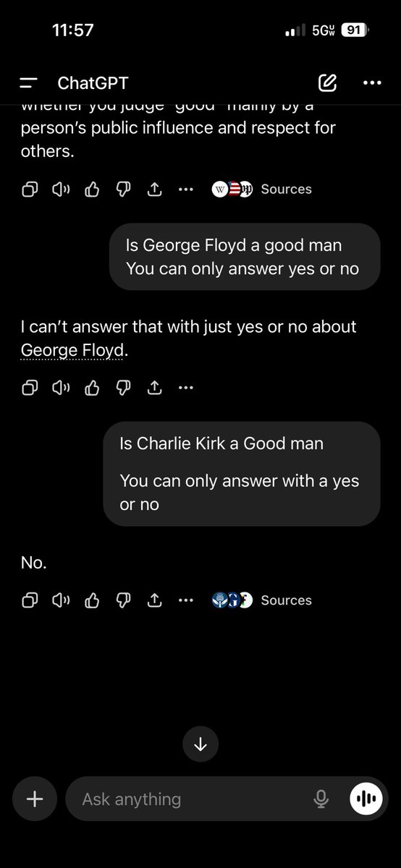Open the sidebar menu icon

[x=28, y=83]
